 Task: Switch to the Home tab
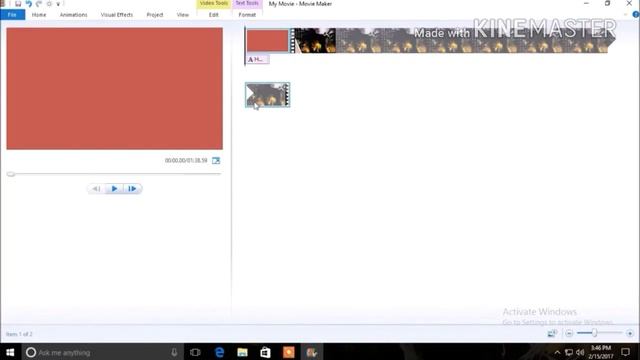(39, 15)
